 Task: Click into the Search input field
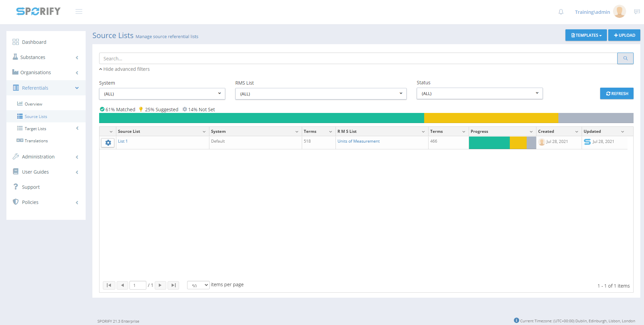(x=357, y=58)
